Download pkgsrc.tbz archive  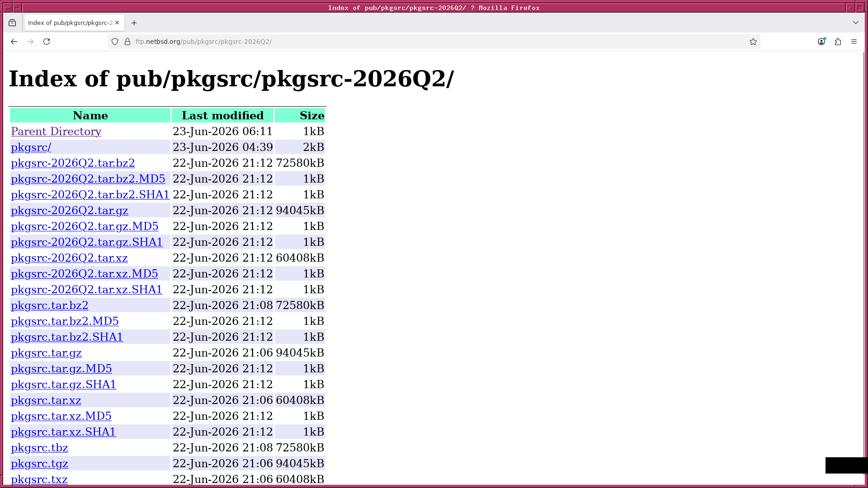click(x=39, y=448)
